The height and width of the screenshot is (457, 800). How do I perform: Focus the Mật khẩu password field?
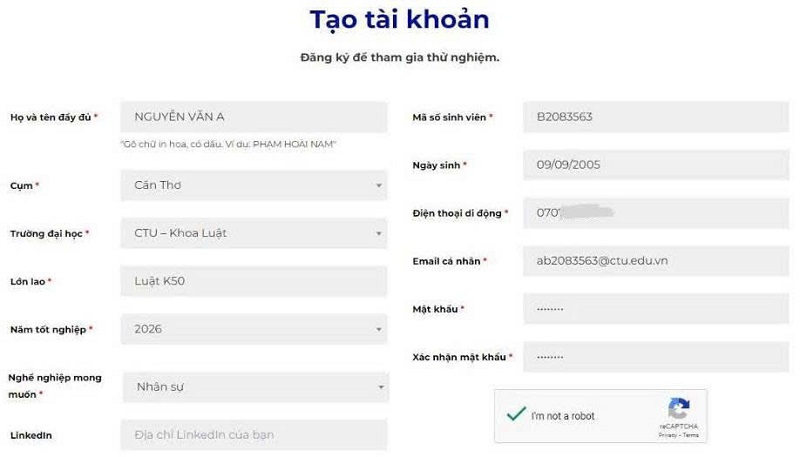point(656,309)
